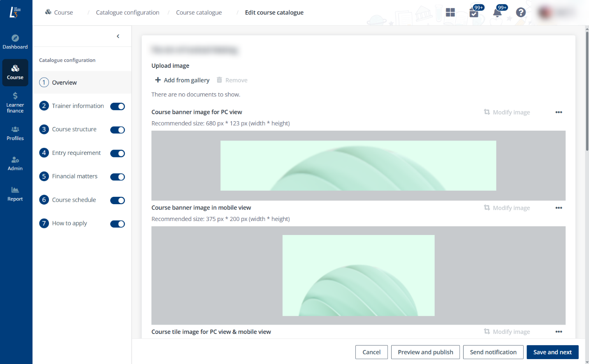Go to the Profiles section
Image resolution: width=589 pixels, height=364 pixels.
point(15,133)
